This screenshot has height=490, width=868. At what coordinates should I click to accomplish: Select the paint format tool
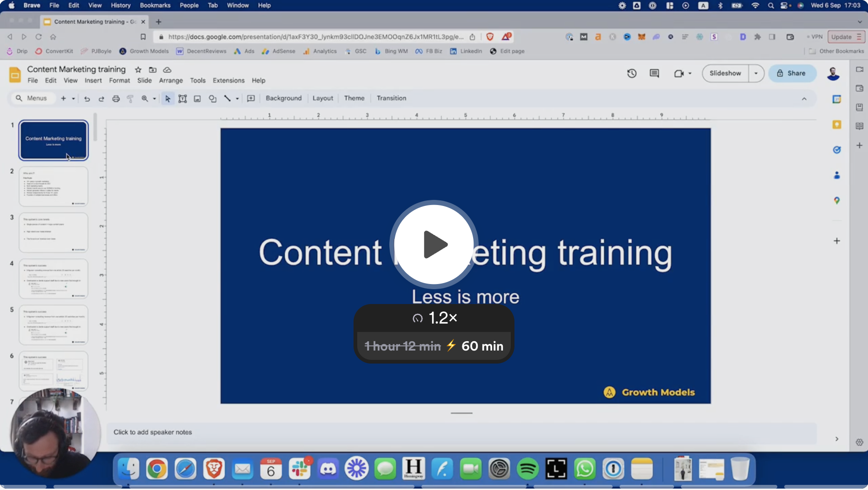tap(130, 99)
